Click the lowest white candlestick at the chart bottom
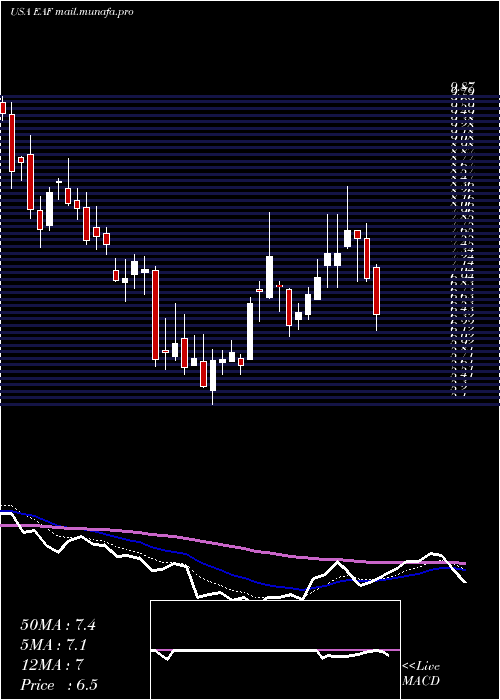Screen dimensions: 500x700 (212, 375)
